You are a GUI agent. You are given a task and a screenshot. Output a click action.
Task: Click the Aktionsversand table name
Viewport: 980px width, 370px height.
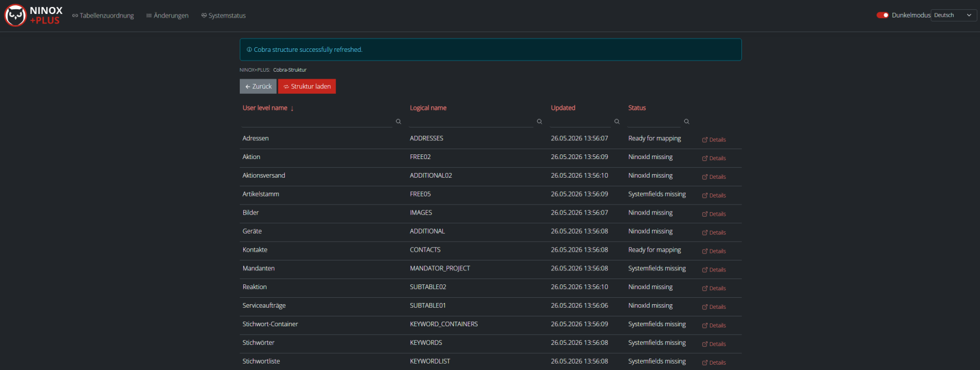(x=264, y=176)
